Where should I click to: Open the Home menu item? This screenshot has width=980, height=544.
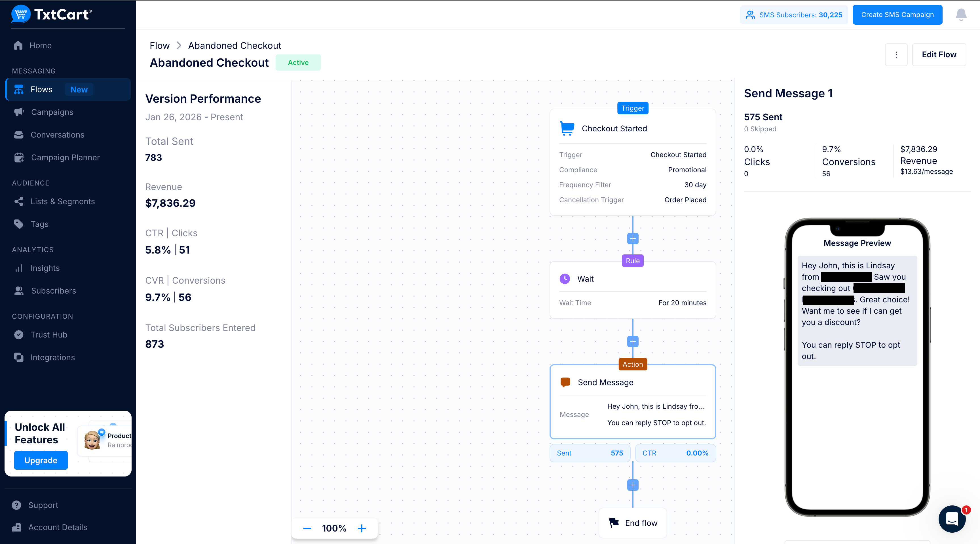(x=68, y=45)
